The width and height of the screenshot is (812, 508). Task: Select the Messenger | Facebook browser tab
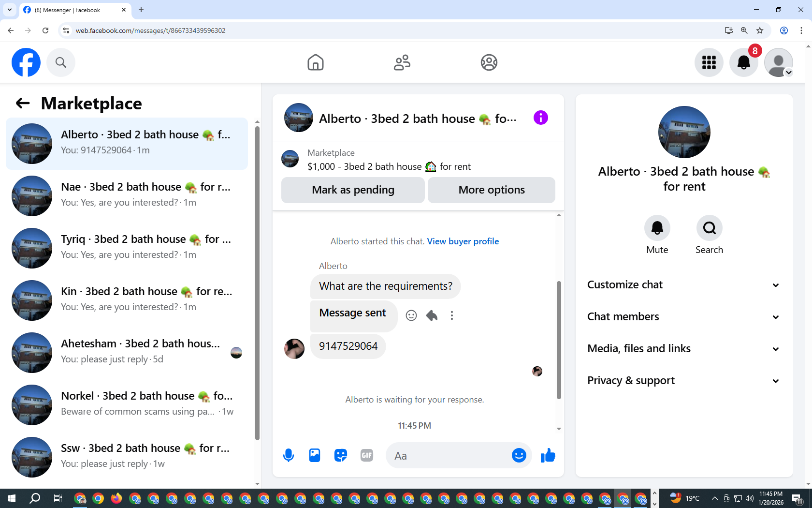pyautogui.click(x=75, y=10)
